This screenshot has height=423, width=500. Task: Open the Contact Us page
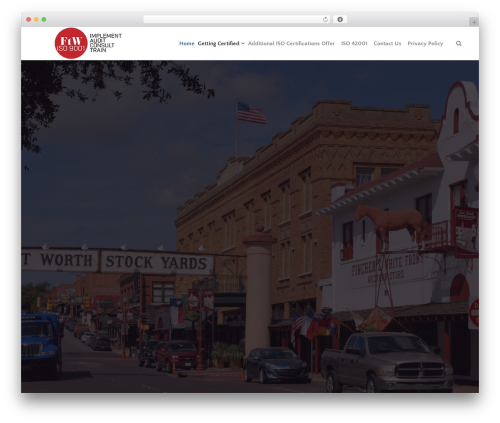[x=387, y=43]
